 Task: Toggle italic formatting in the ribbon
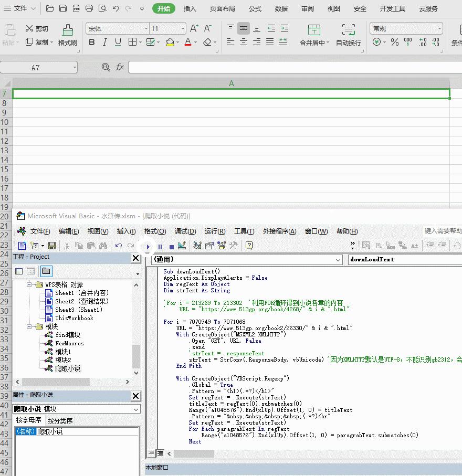(x=105, y=42)
